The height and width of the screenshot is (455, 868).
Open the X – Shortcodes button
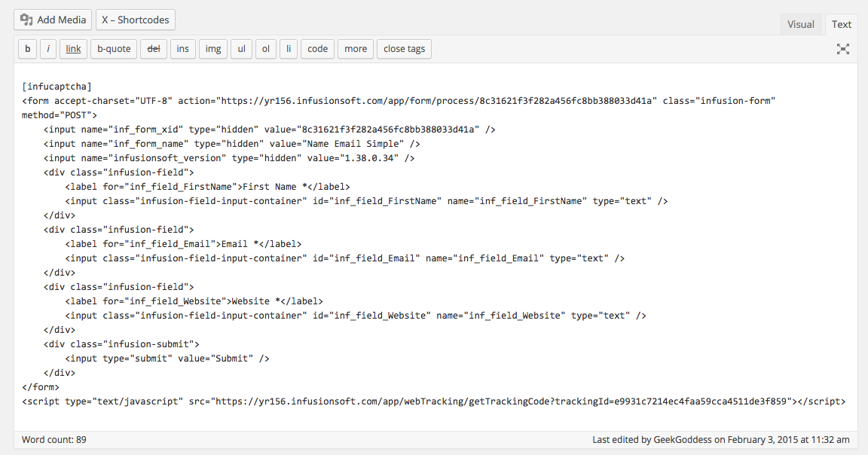click(x=136, y=20)
